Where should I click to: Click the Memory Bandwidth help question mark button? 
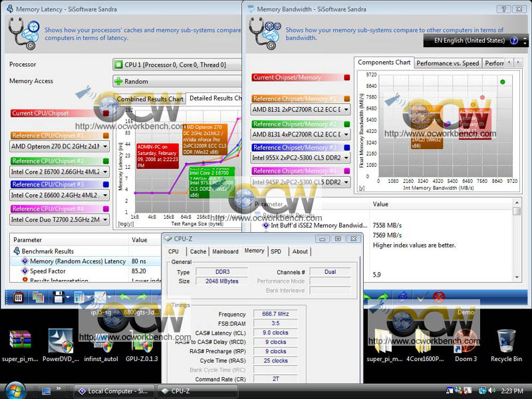click(x=504, y=9)
